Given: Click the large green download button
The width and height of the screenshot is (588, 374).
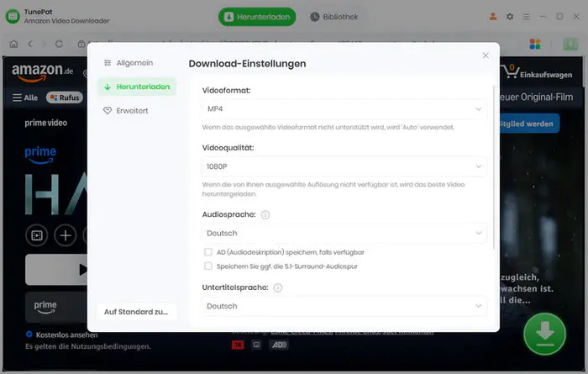Looking at the screenshot, I should point(544,334).
